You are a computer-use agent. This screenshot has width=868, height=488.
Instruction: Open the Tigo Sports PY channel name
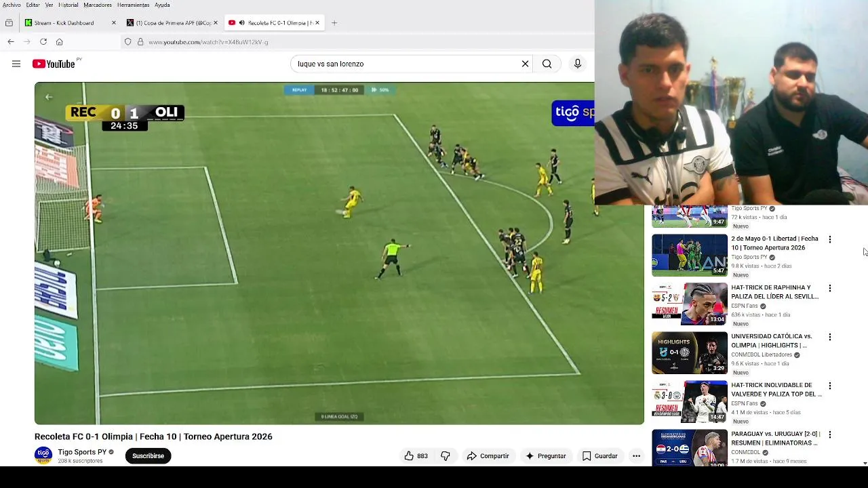(82, 452)
